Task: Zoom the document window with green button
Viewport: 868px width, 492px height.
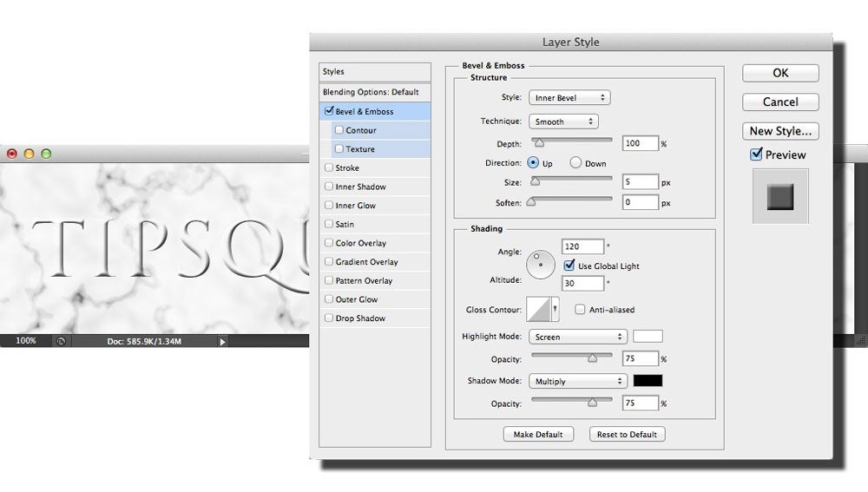Action: [x=46, y=154]
